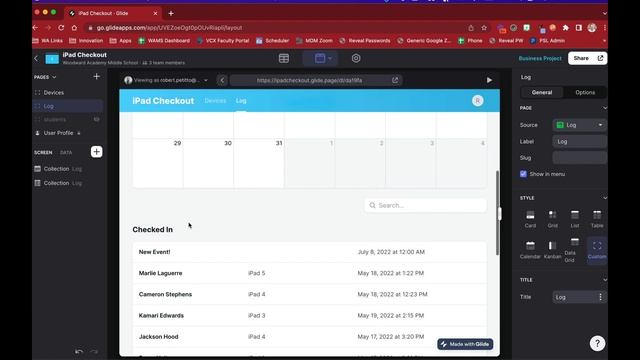The image size is (640, 360).
Task: Switch to the Options tab
Action: (x=585, y=92)
